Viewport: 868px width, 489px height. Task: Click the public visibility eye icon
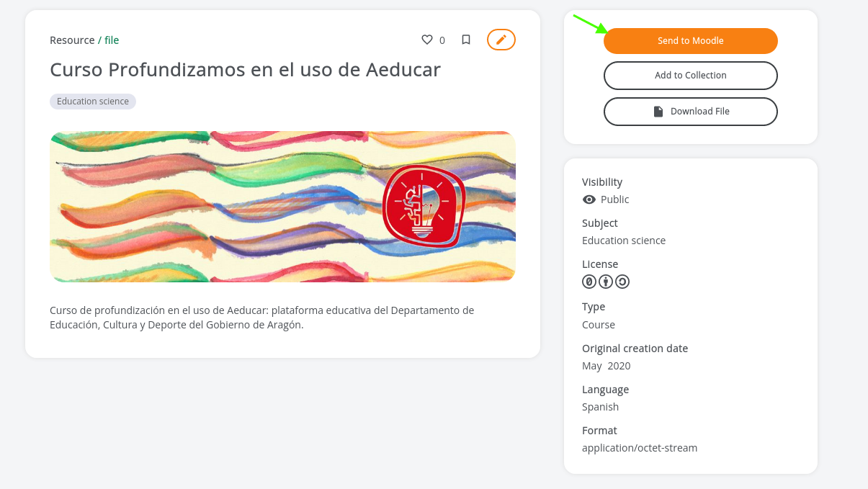pos(589,199)
